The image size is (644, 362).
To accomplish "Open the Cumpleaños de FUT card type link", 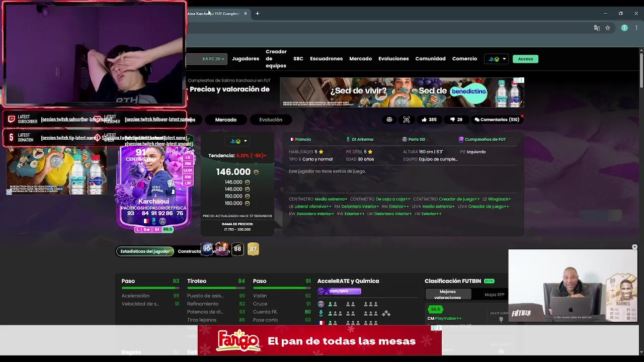I will point(482,139).
